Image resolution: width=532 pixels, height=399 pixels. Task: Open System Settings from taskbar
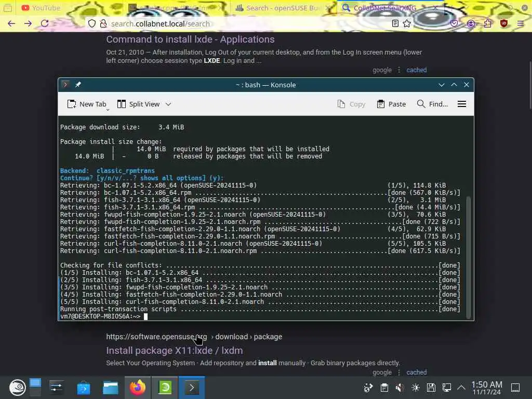click(x=56, y=388)
